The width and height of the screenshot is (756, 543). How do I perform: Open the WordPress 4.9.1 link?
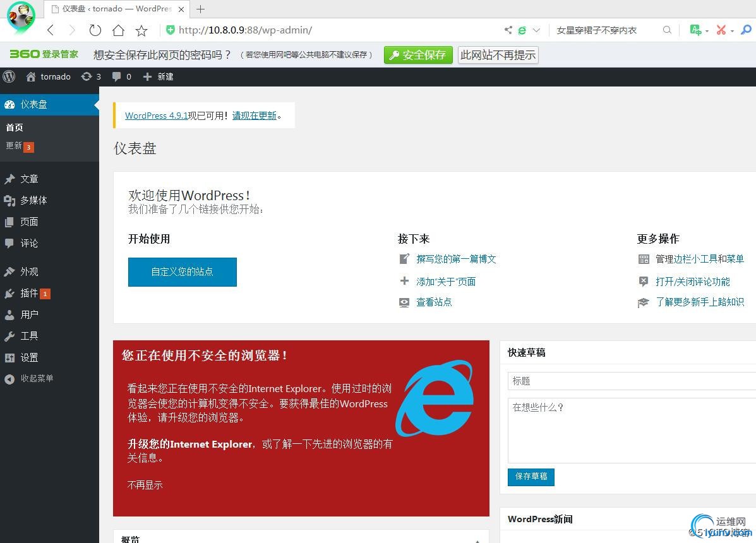click(156, 116)
